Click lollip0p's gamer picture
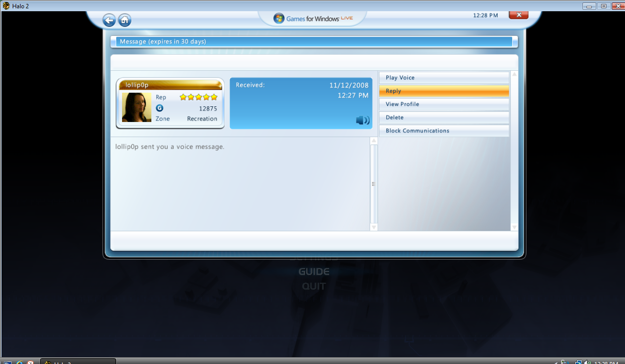 136,108
